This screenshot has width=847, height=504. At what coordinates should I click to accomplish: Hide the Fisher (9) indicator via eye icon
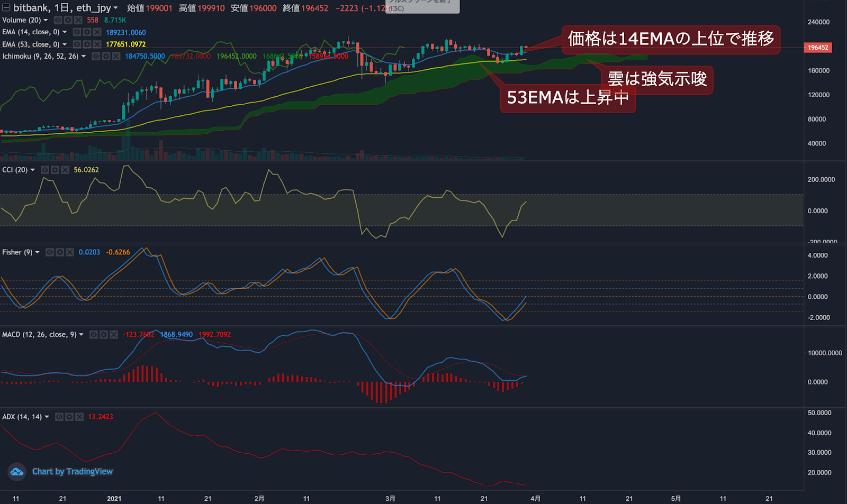click(x=49, y=252)
